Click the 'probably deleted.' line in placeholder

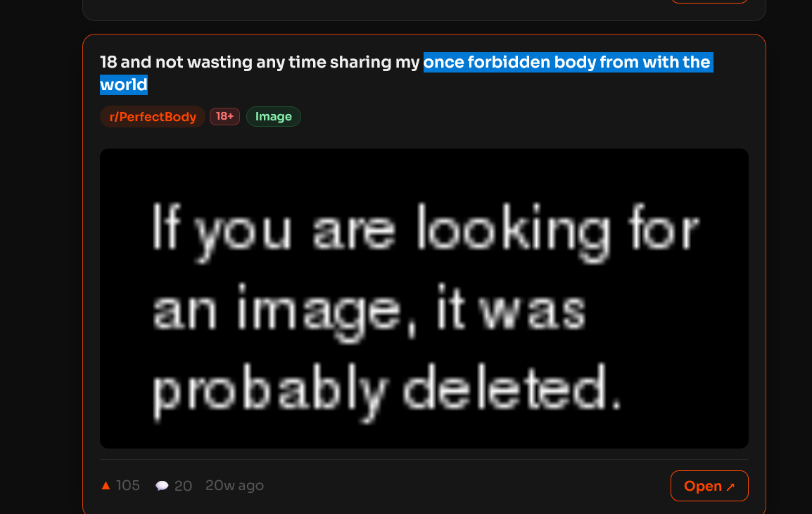click(x=386, y=391)
